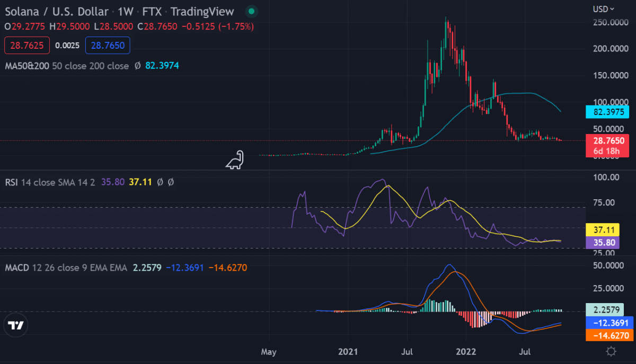Viewport: 636px width, 364px height.
Task: Click the cyan 82.3975 price scale tag
Action: [x=607, y=112]
